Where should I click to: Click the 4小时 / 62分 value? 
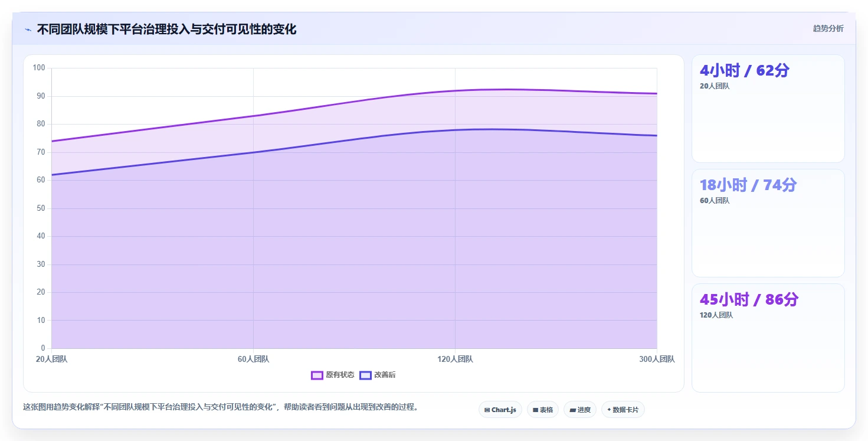point(745,71)
